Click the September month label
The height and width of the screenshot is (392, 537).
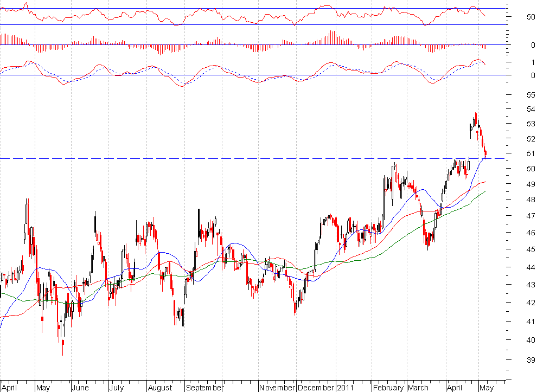[204, 388]
